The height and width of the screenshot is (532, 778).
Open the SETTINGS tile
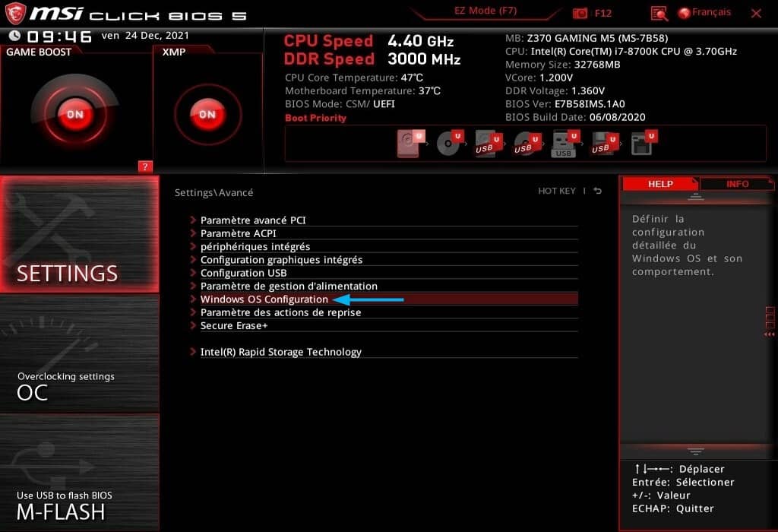[x=79, y=234]
